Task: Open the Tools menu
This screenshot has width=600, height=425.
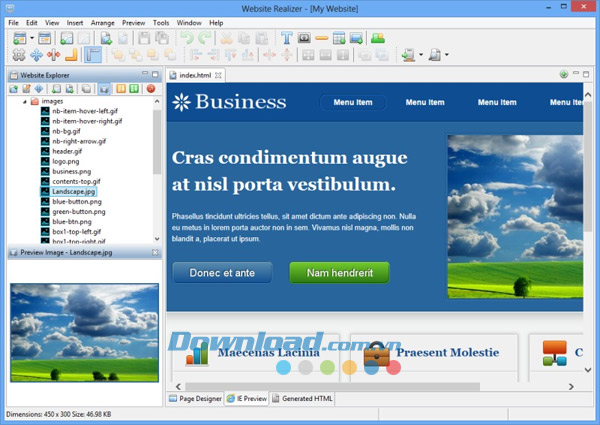Action: 161,23
